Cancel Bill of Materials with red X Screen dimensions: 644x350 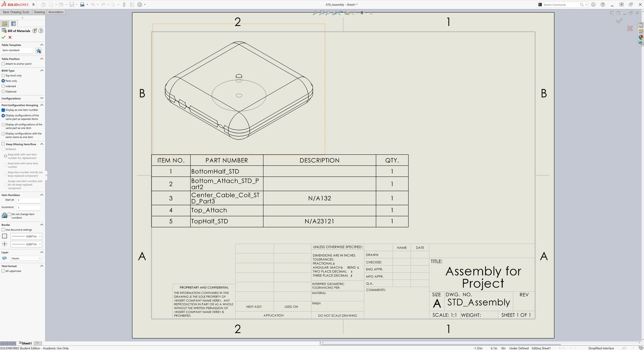pyautogui.click(x=10, y=37)
